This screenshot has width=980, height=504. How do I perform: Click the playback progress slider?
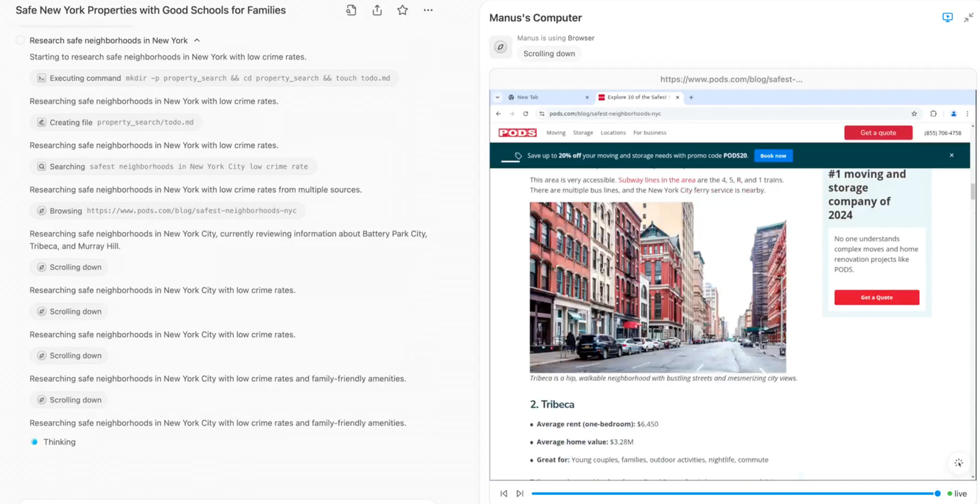point(731,493)
